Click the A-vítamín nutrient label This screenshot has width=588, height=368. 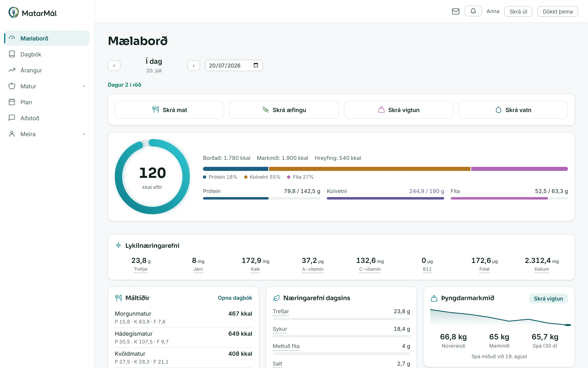(x=313, y=269)
